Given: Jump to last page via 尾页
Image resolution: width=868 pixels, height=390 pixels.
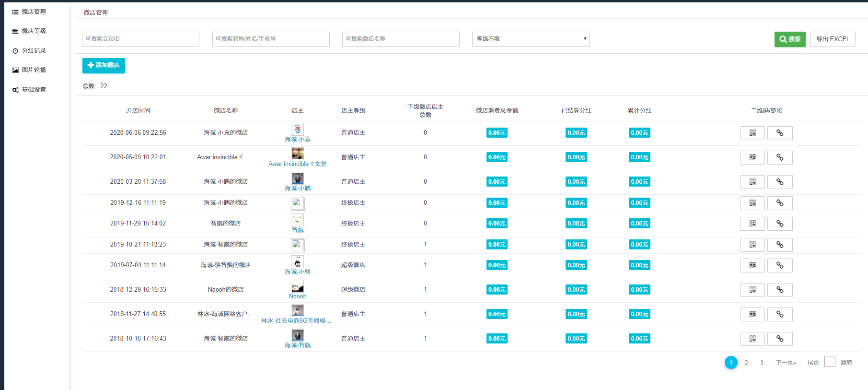Looking at the screenshot, I should tap(813, 363).
